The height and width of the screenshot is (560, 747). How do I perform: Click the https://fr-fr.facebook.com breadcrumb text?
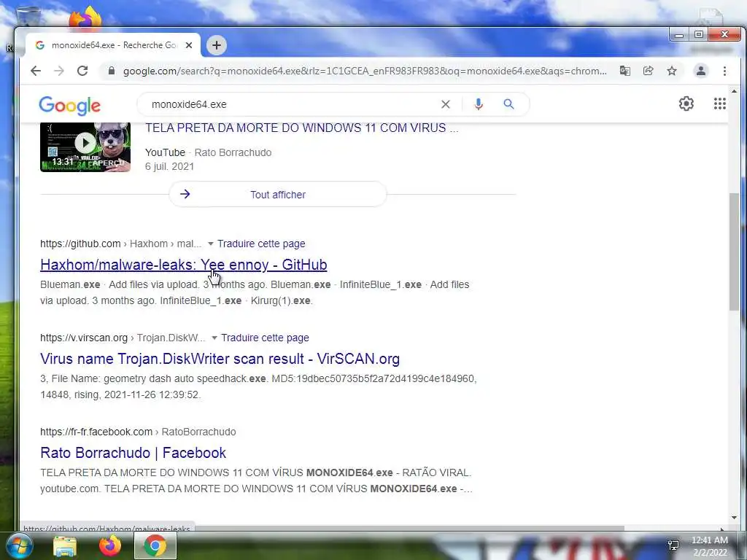tap(96, 432)
